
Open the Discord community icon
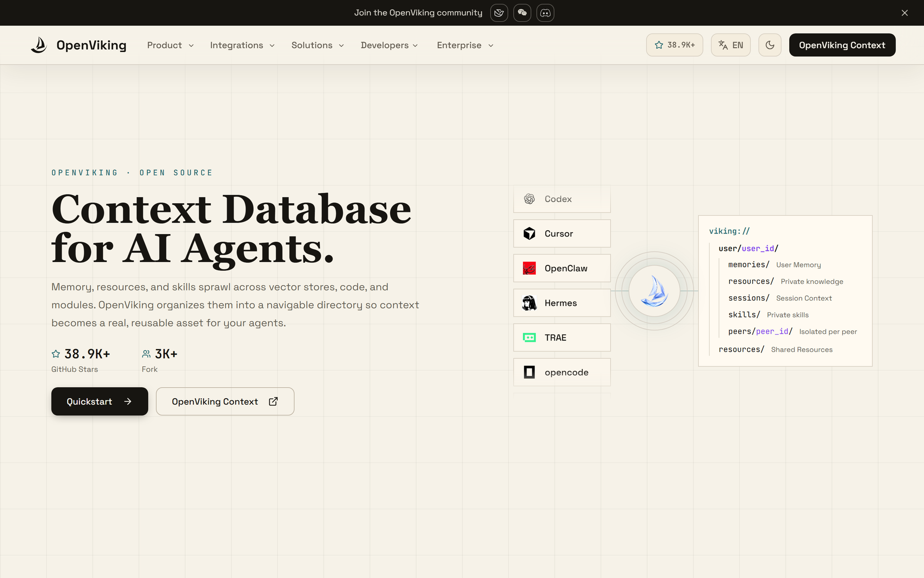(x=545, y=13)
